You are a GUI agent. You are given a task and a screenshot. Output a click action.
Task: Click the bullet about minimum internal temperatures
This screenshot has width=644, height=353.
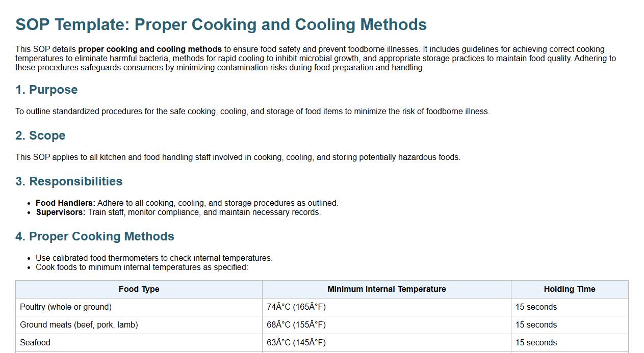point(142,267)
